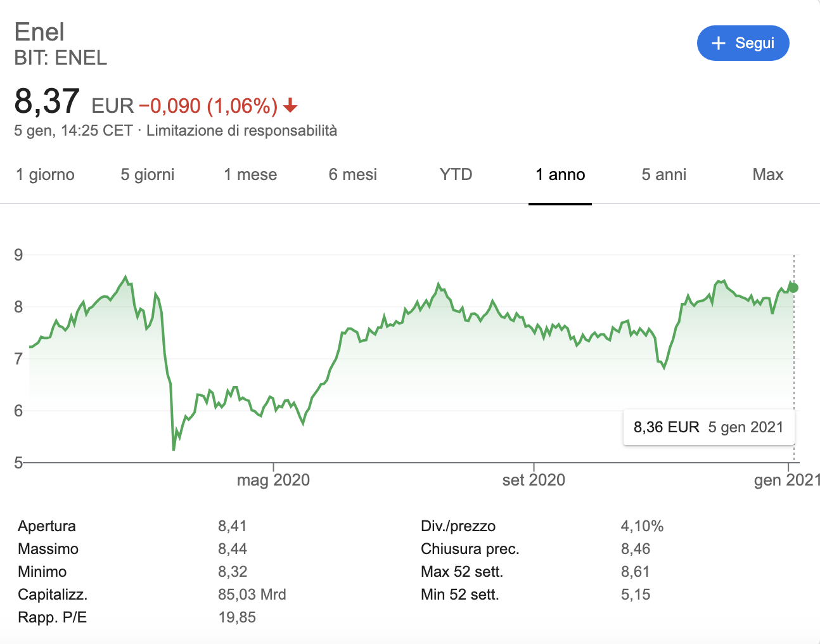Click the set 2020 axis label
The width and height of the screenshot is (820, 644).
[x=534, y=480]
